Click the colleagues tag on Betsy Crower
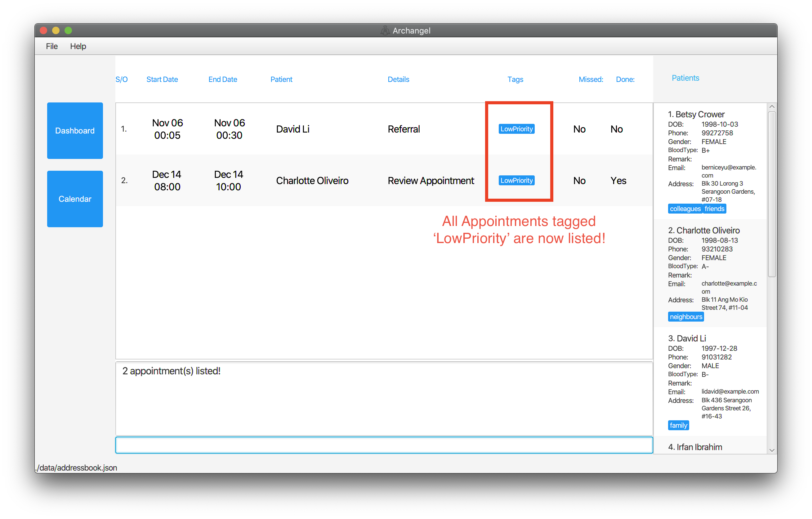This screenshot has width=812, height=519. (x=685, y=209)
